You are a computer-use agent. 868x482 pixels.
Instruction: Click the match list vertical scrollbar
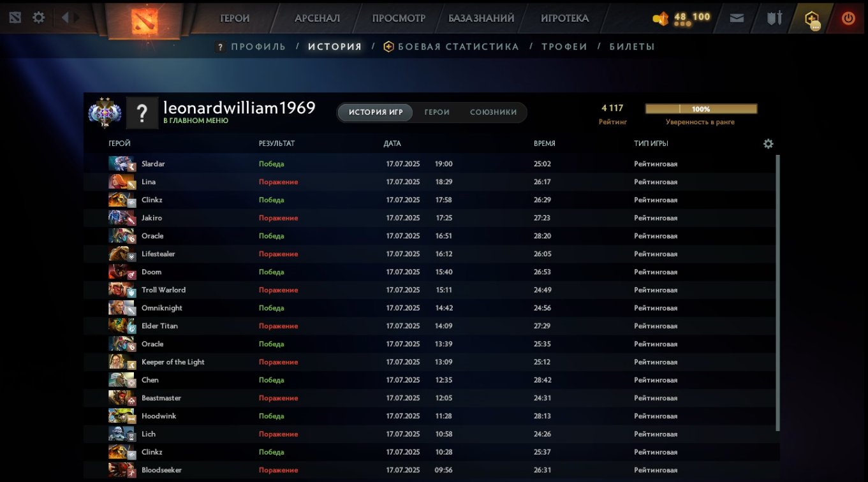click(x=777, y=293)
